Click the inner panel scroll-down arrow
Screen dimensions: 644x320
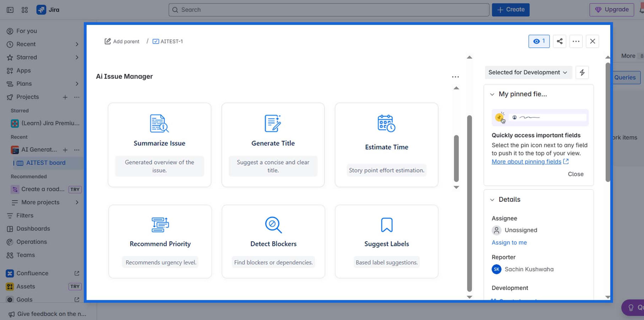(456, 187)
